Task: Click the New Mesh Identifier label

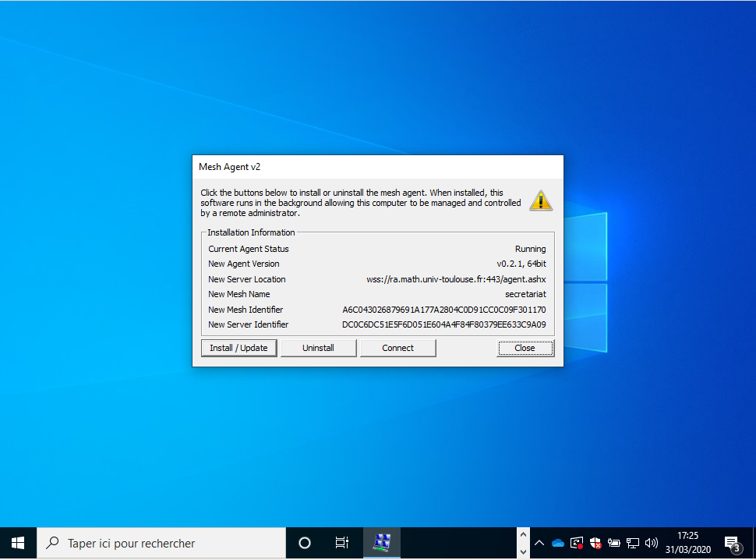Action: (246, 310)
